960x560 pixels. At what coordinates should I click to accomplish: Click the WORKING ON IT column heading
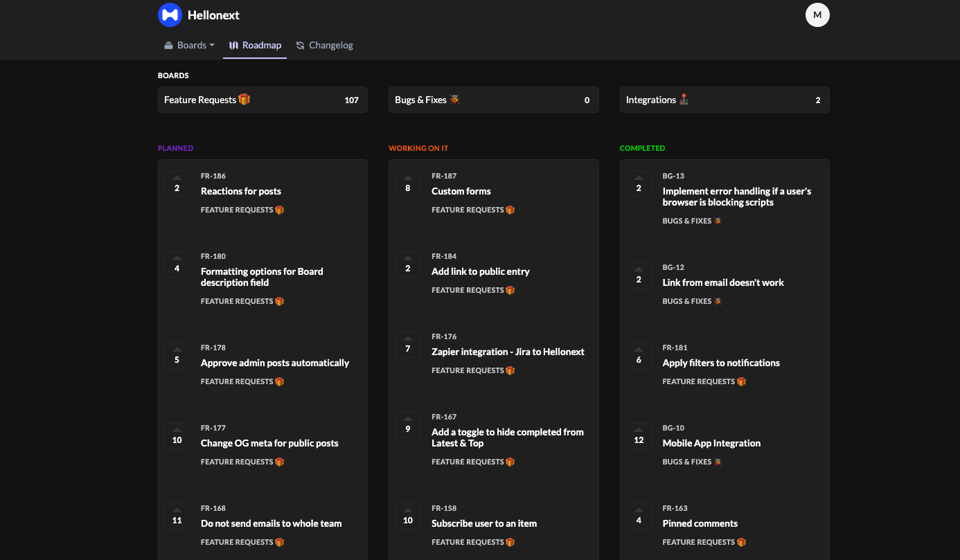tap(418, 148)
